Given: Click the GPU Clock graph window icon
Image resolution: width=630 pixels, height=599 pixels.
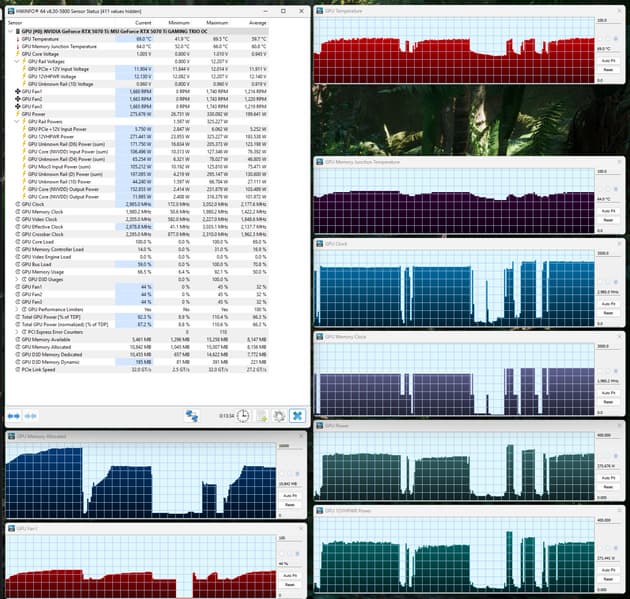Looking at the screenshot, I should [320, 244].
